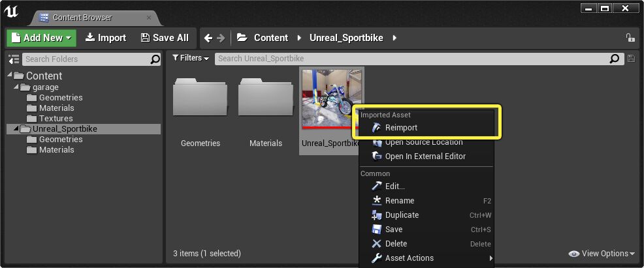Select Content in the breadcrumb path
Viewport: 644px width, 268px height.
[x=271, y=38]
